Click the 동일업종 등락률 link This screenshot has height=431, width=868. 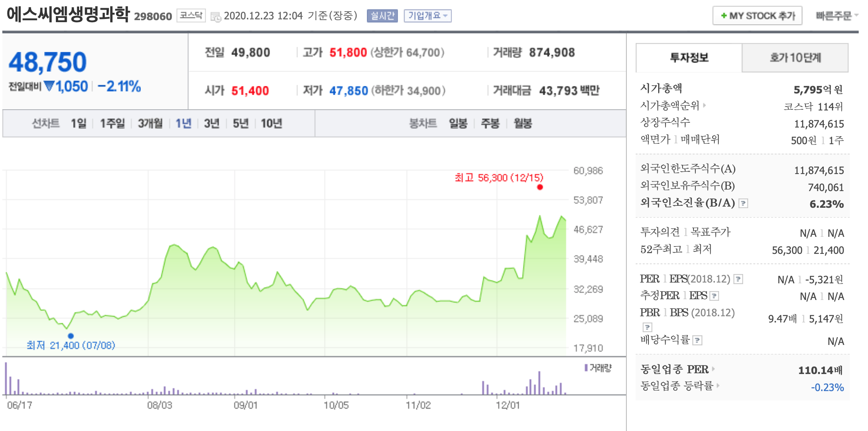(x=677, y=385)
